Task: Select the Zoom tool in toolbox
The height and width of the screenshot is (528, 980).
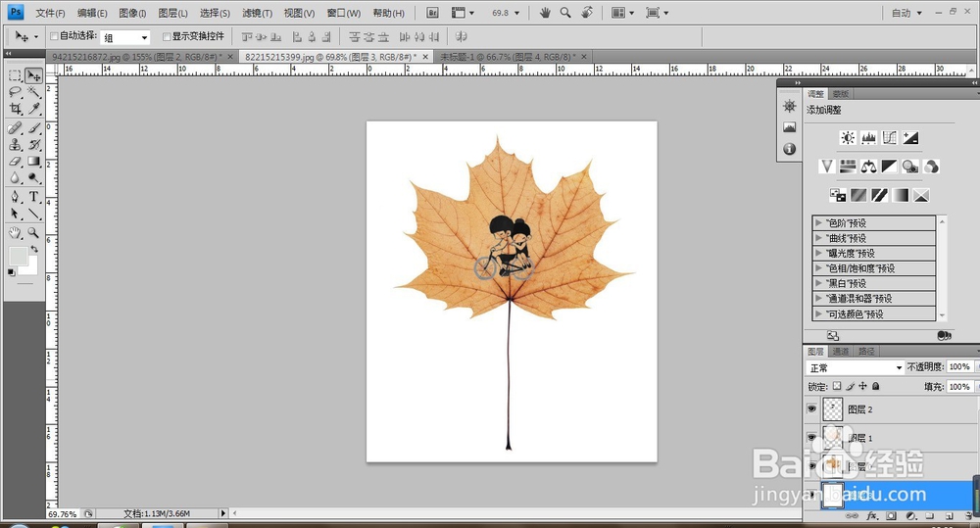Action: point(33,233)
